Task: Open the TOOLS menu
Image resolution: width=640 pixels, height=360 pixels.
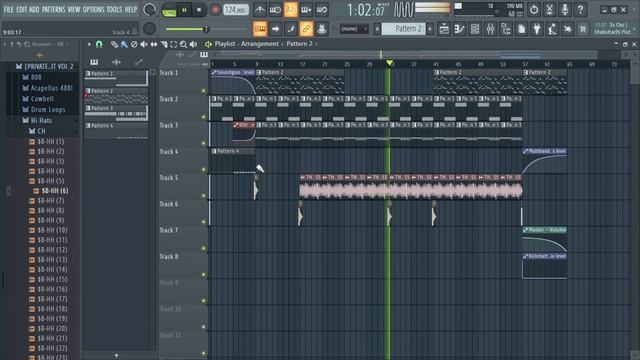Action: [x=114, y=9]
